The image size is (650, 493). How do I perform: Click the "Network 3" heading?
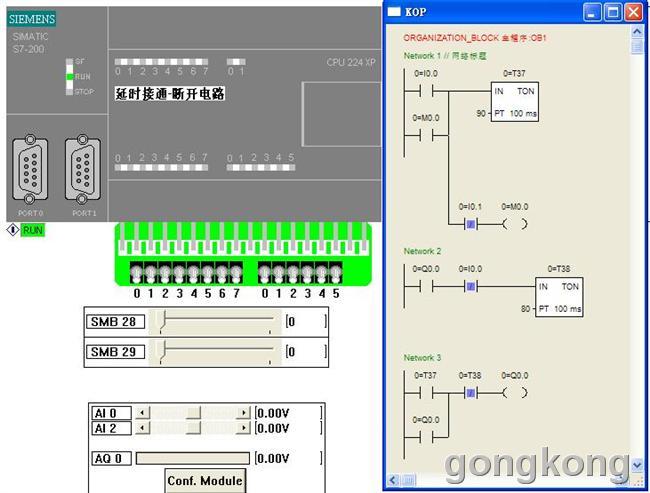(x=422, y=357)
